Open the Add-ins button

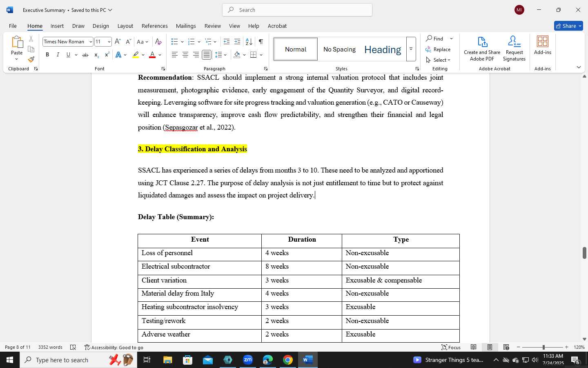click(543, 45)
